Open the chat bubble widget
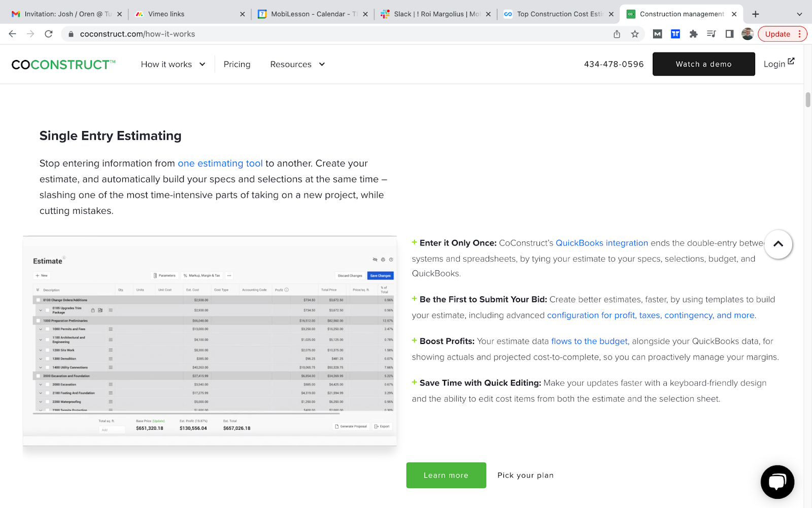Screen dimensions: 812x508 coord(777,482)
